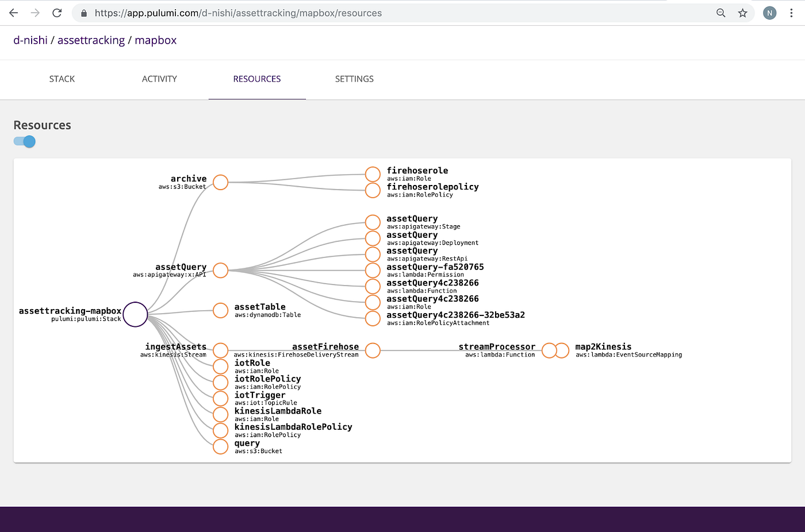The image size is (805, 532).
Task: Click the query S3 bucket node circle
Action: point(220,446)
